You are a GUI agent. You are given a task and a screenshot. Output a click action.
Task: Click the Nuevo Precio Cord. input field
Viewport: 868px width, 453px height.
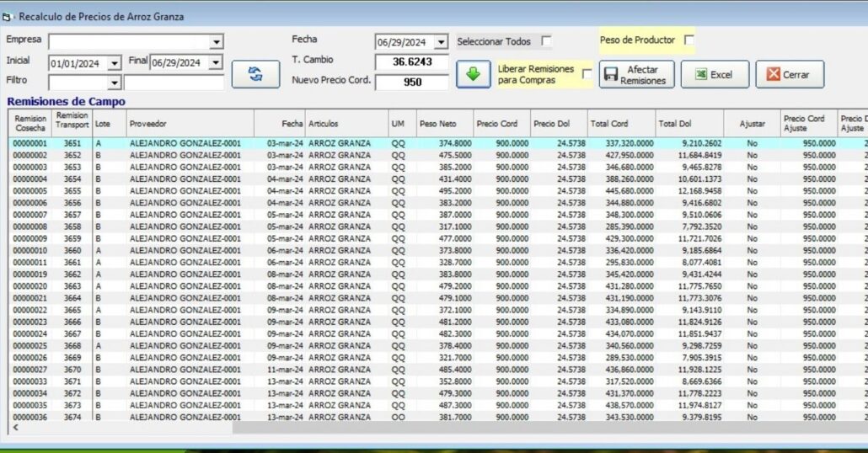click(412, 83)
